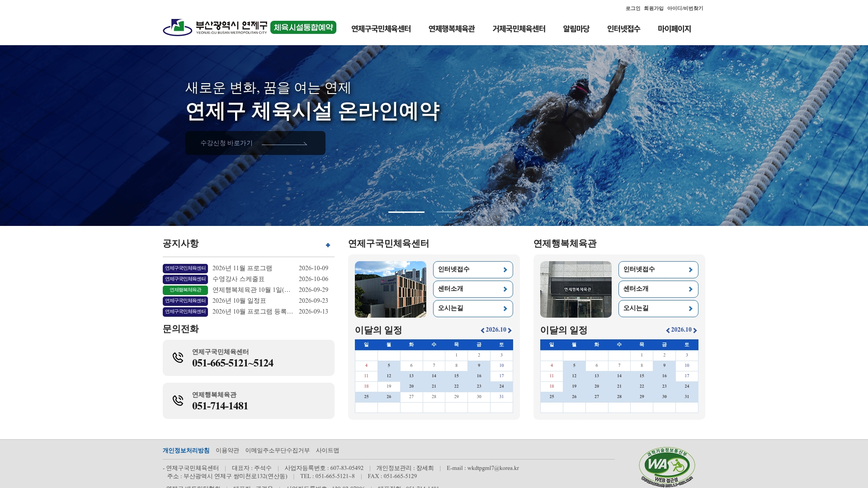
Task: Click 센터소개 button under 연제행복체육관
Action: pyautogui.click(x=658, y=289)
